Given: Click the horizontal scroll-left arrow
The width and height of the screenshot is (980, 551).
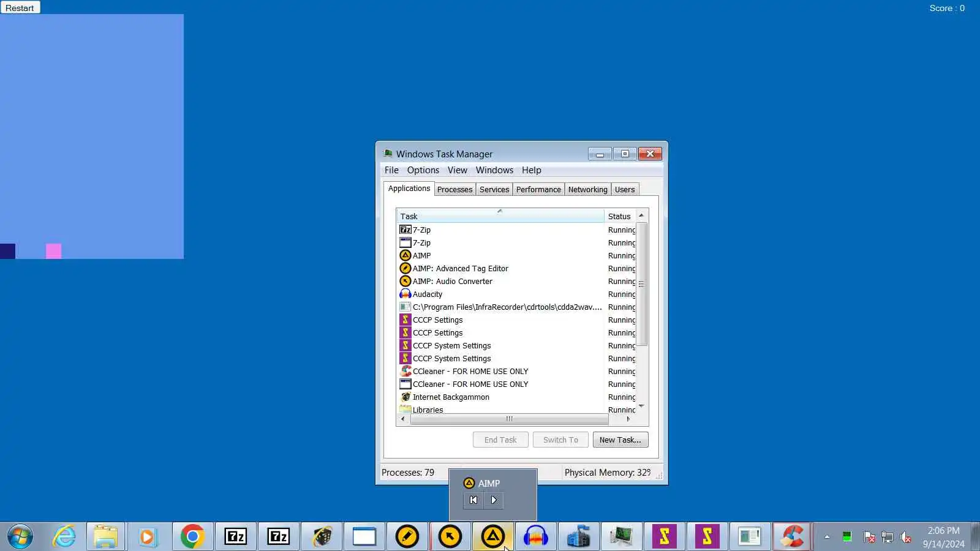Looking at the screenshot, I should coord(402,419).
